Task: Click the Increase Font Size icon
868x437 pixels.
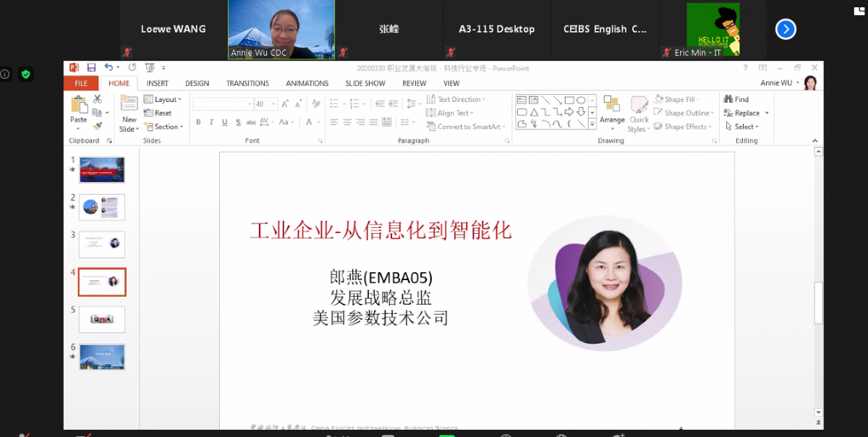Action: (x=285, y=103)
